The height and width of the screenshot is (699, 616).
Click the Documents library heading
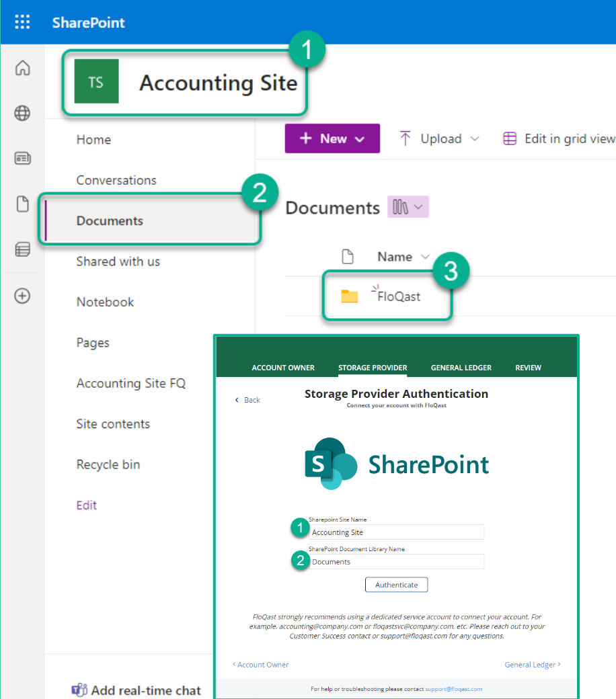coord(333,208)
